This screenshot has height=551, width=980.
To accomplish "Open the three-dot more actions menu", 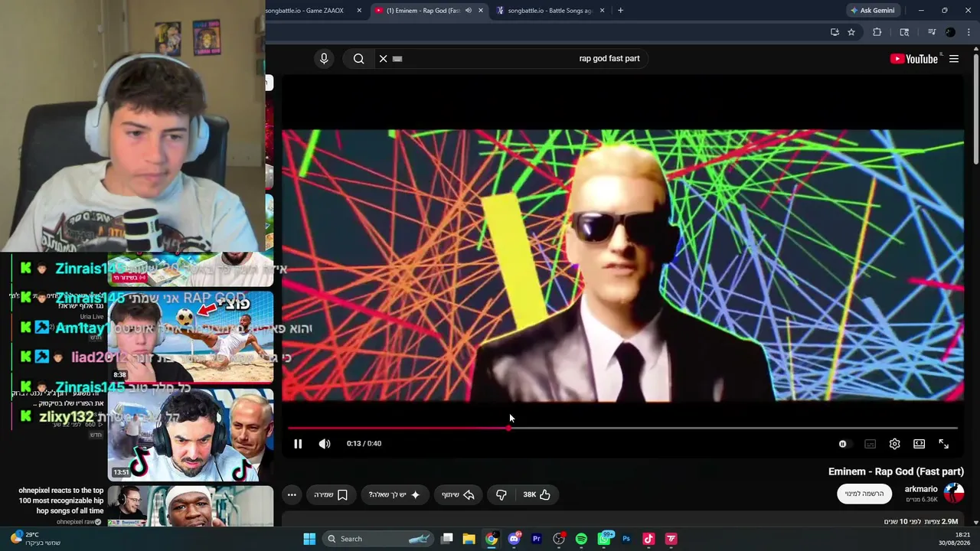I will [x=292, y=495].
